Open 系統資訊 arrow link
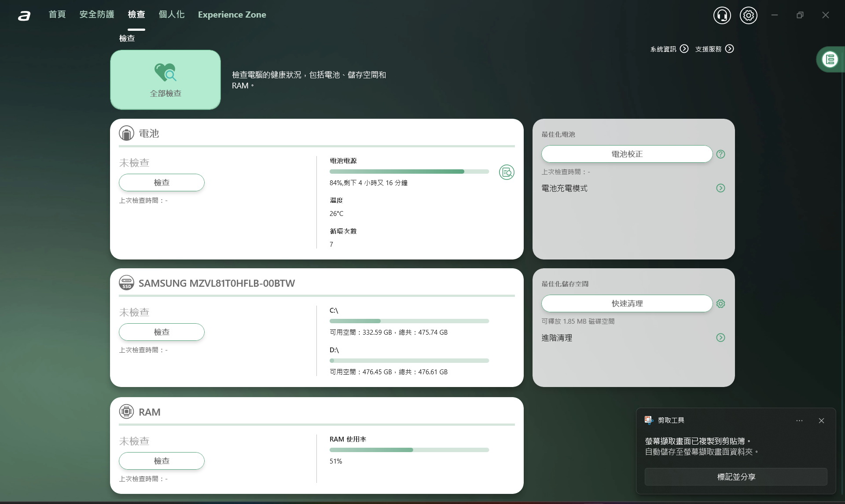 pos(684,49)
